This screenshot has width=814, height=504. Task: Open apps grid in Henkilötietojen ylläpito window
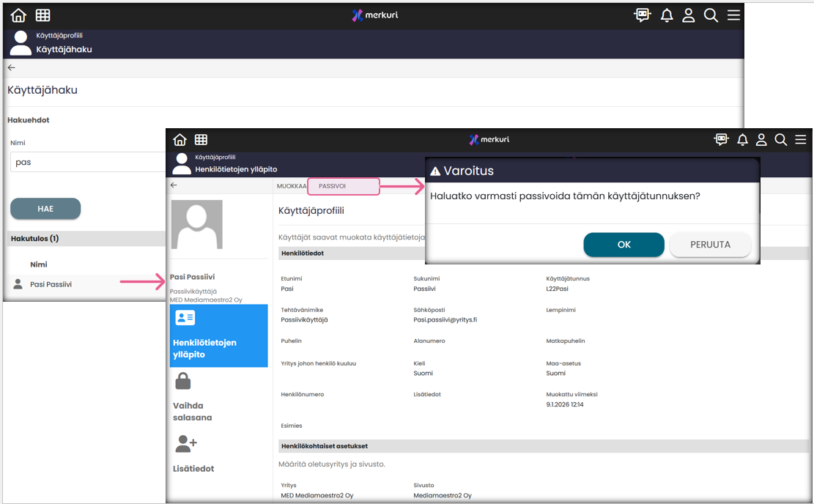click(201, 140)
